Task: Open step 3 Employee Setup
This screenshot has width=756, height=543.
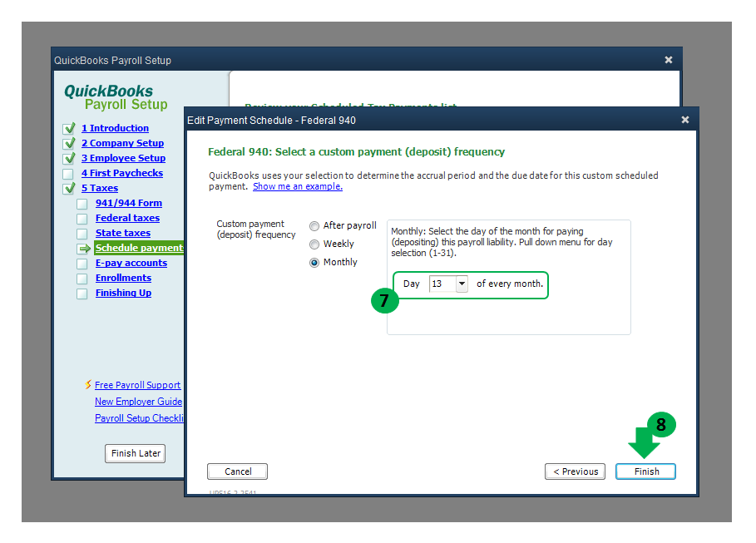Action: tap(123, 158)
